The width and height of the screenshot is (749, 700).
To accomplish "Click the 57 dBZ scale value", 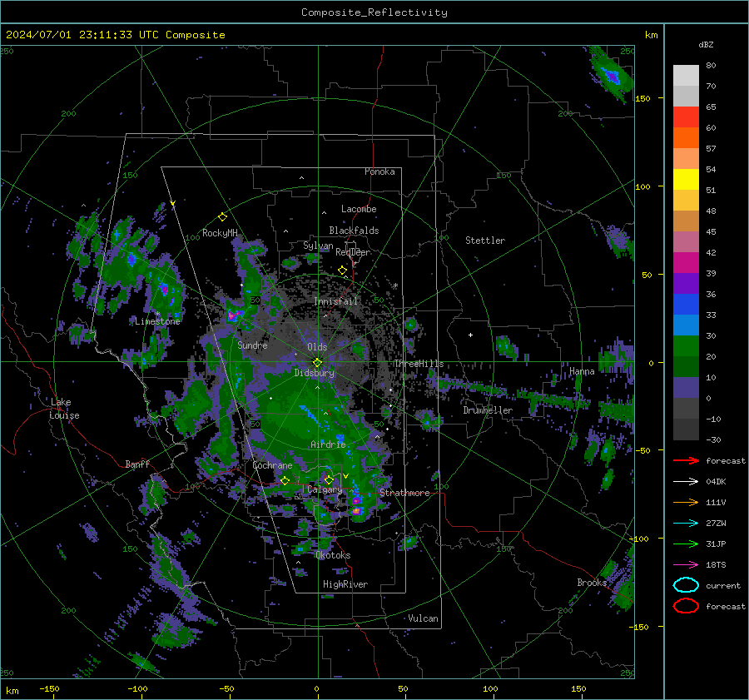I will coord(711,149).
